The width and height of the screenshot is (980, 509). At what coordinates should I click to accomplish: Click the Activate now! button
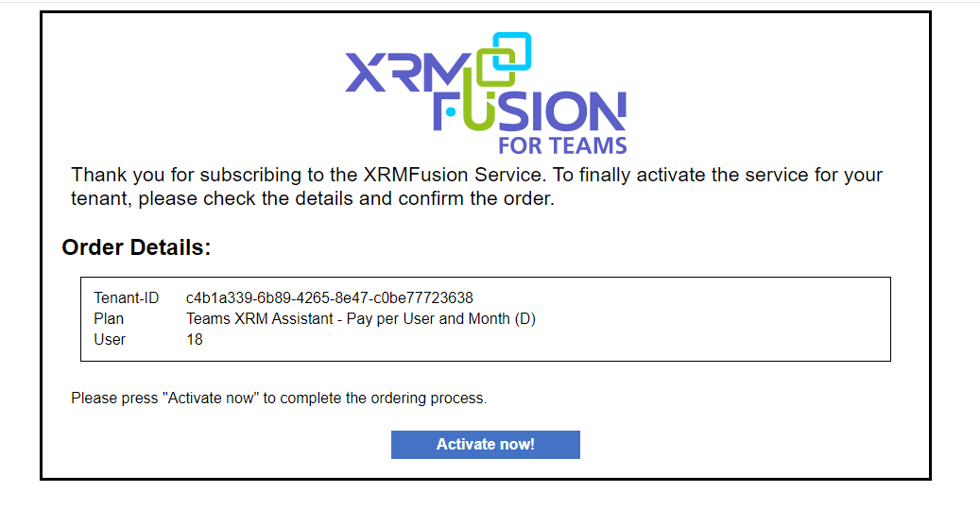[485, 444]
